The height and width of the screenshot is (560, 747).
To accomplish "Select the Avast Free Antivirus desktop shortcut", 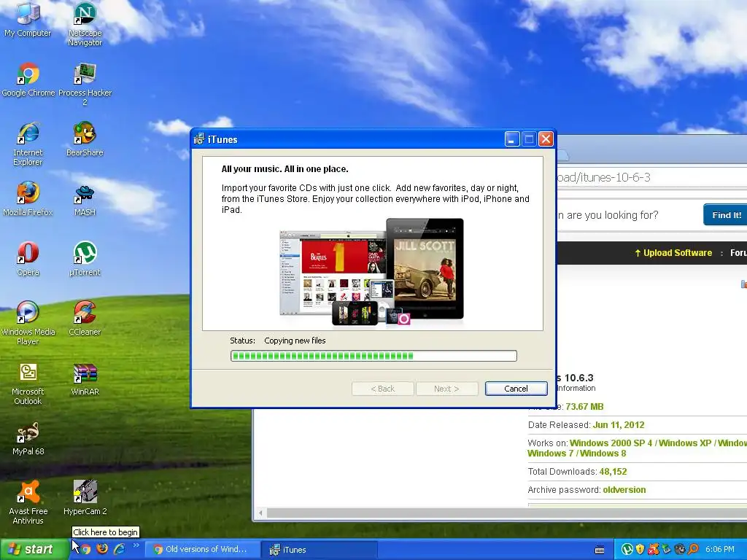I will (28, 503).
